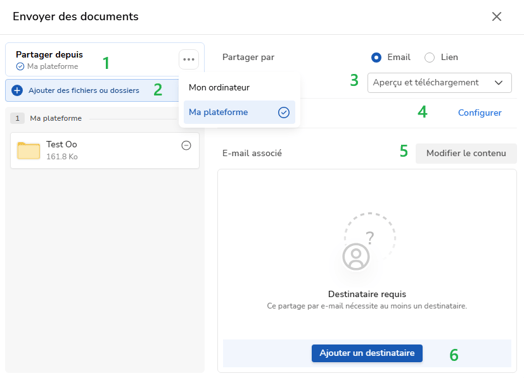Click Ajouter un destinataire button

367,353
